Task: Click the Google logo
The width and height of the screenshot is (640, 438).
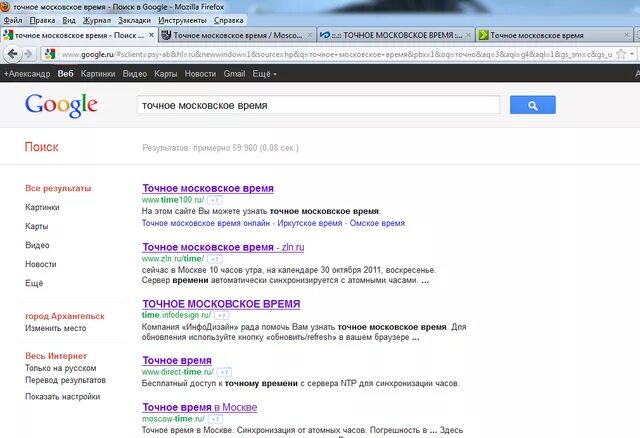Action: click(x=61, y=105)
